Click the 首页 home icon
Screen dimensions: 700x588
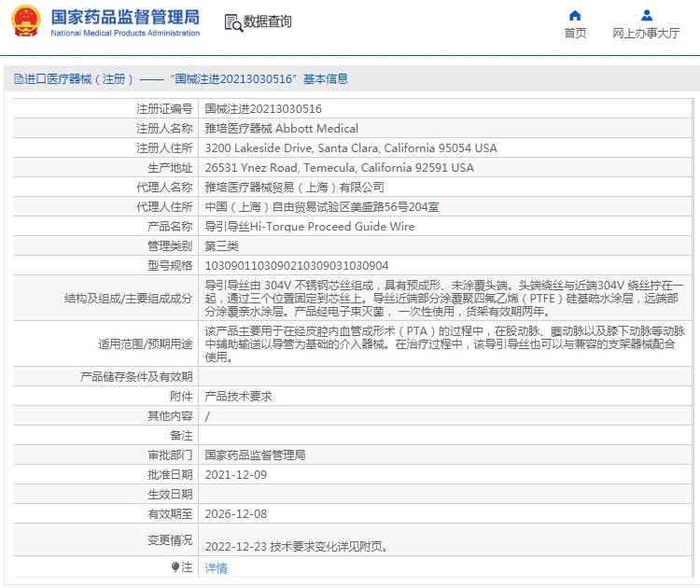point(575,16)
